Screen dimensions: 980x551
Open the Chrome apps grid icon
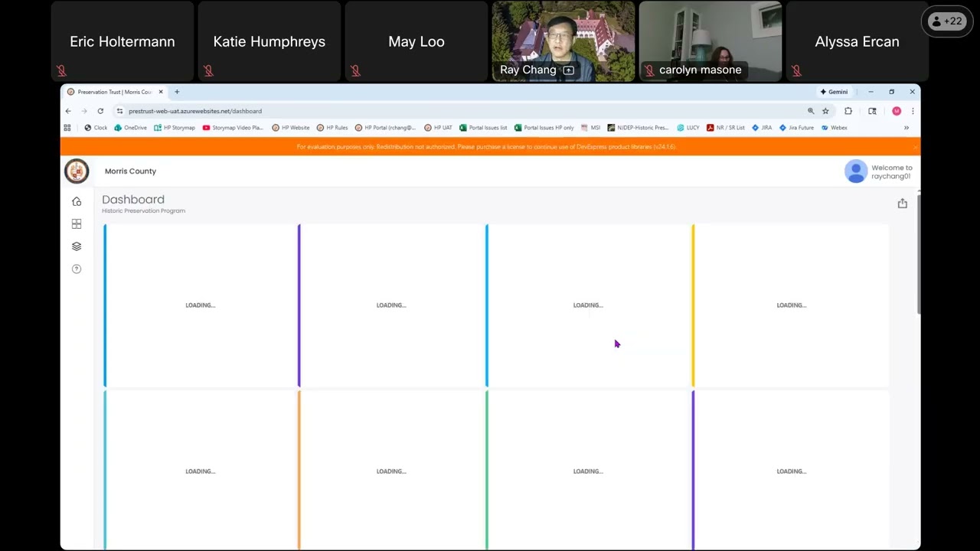67,128
